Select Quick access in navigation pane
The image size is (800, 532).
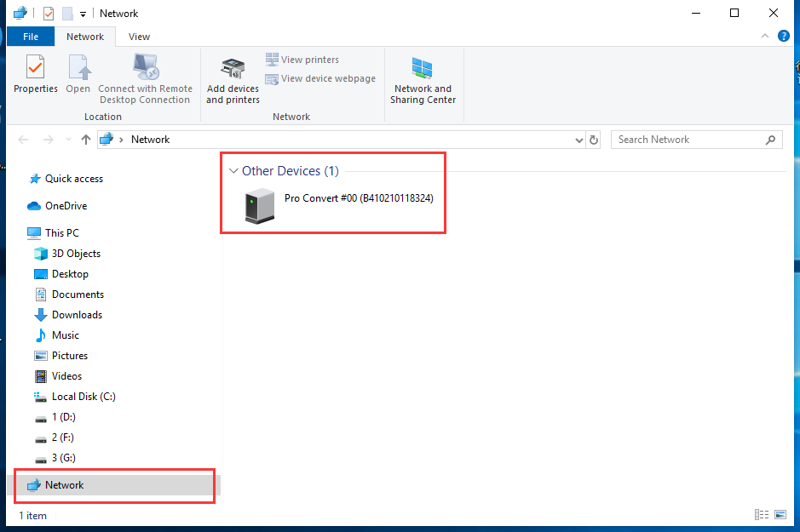(x=66, y=179)
